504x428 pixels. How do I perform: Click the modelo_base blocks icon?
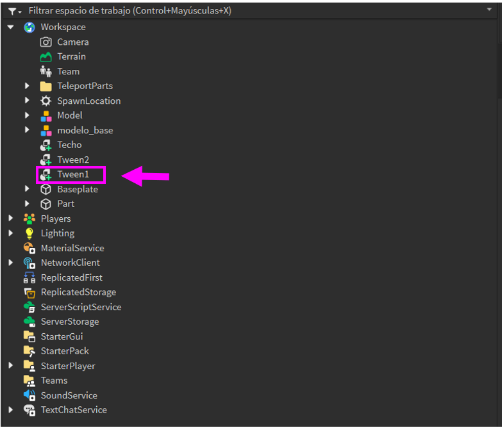click(46, 130)
